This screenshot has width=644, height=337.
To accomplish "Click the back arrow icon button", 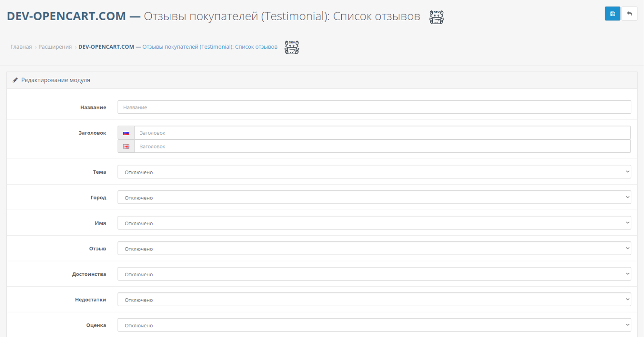I will pyautogui.click(x=630, y=14).
